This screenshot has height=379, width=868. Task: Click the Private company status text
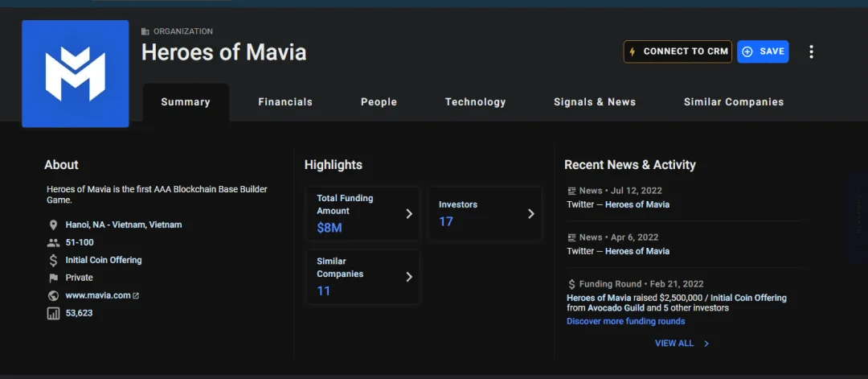tap(79, 278)
